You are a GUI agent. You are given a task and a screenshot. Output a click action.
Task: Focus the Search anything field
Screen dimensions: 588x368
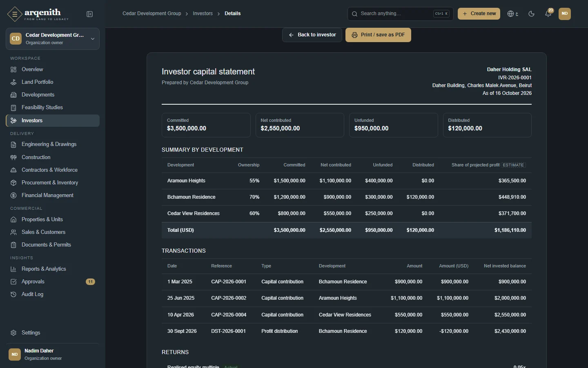400,13
